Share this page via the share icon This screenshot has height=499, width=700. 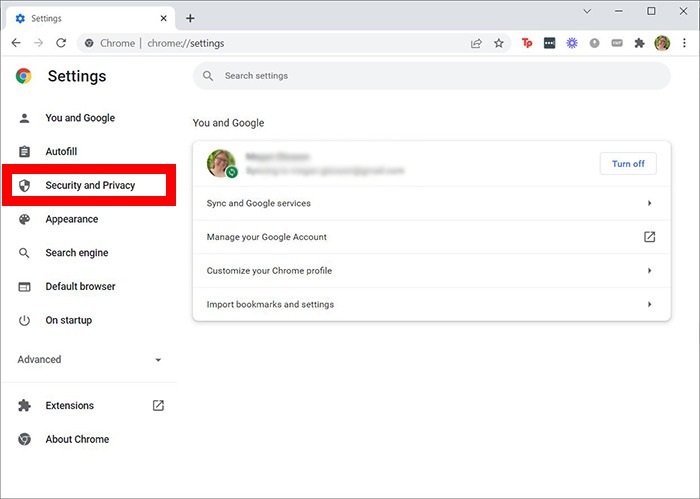(x=476, y=43)
